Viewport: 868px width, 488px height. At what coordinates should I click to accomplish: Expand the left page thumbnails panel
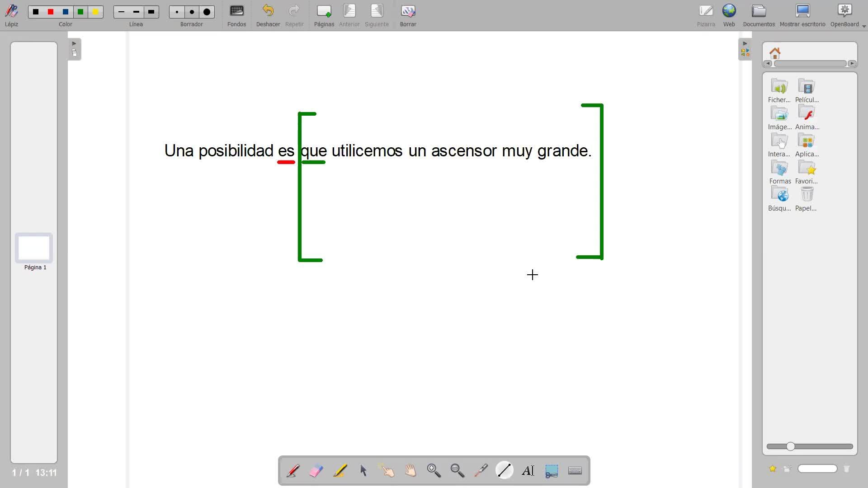(x=75, y=49)
